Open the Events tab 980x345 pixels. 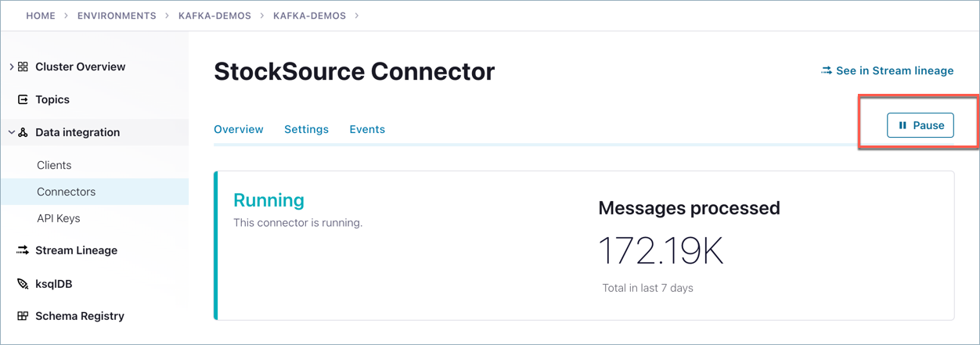coord(367,129)
